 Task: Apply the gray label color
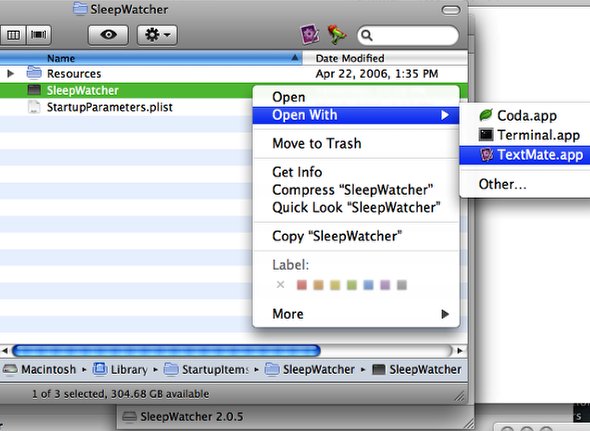tap(402, 285)
